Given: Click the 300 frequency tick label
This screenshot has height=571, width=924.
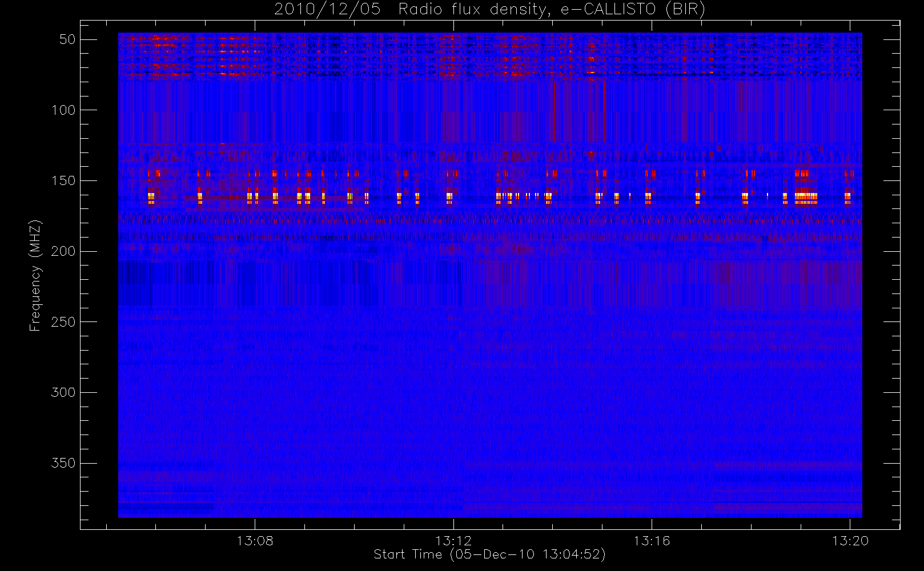Looking at the screenshot, I should click(x=63, y=392).
